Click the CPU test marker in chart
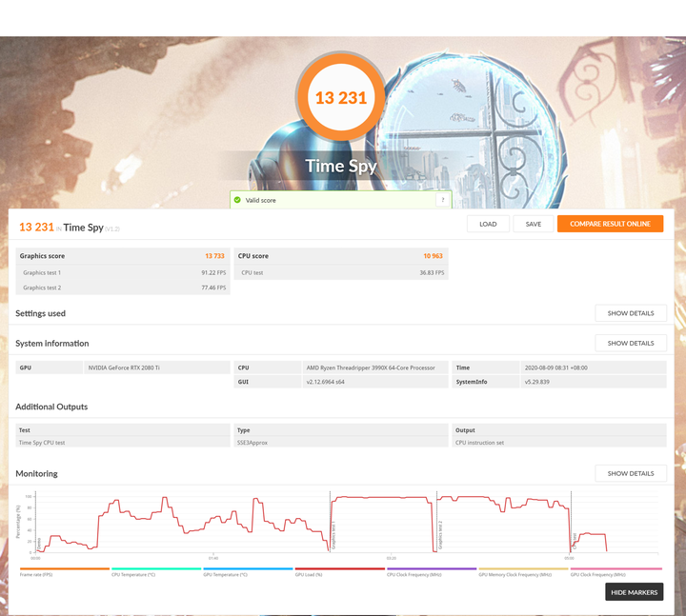Image resolution: width=686 pixels, height=616 pixels. point(575,541)
